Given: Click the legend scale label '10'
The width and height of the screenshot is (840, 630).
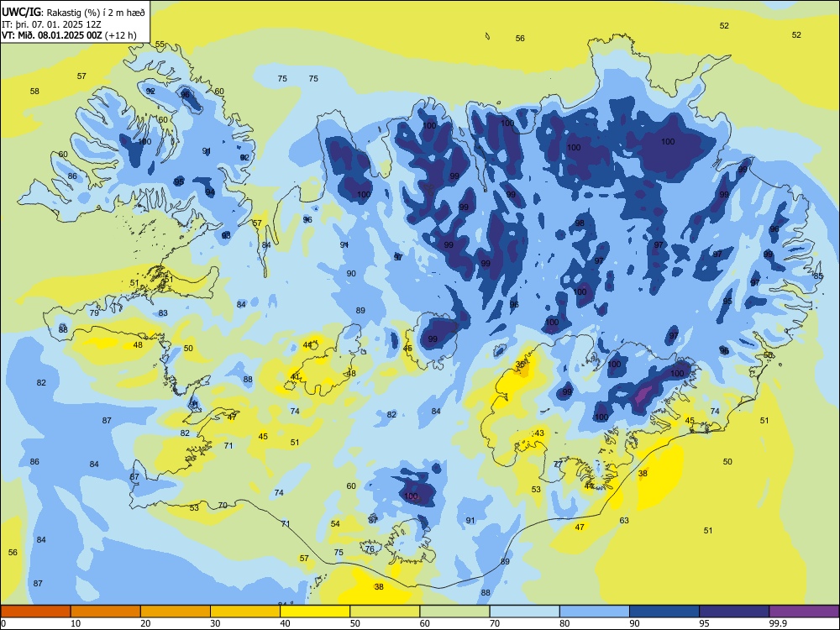Looking at the screenshot, I should [76, 623].
